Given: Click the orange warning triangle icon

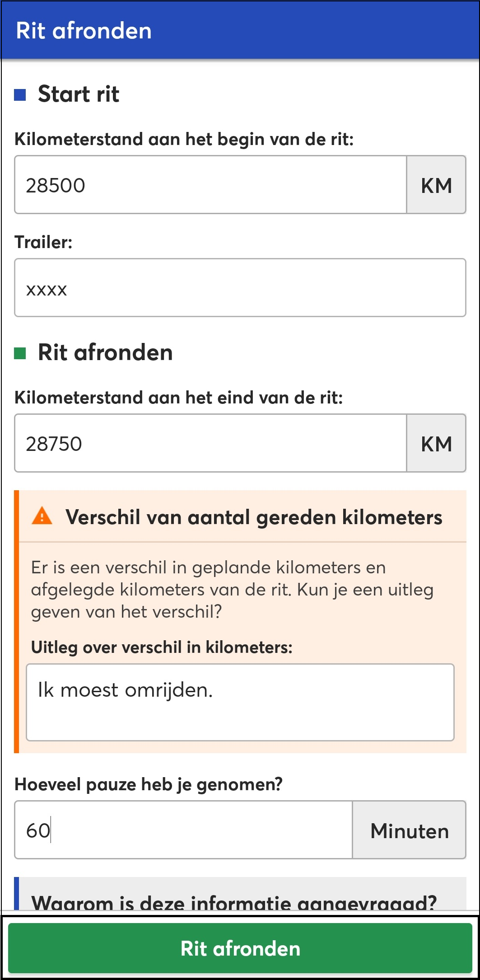Looking at the screenshot, I should point(42,516).
